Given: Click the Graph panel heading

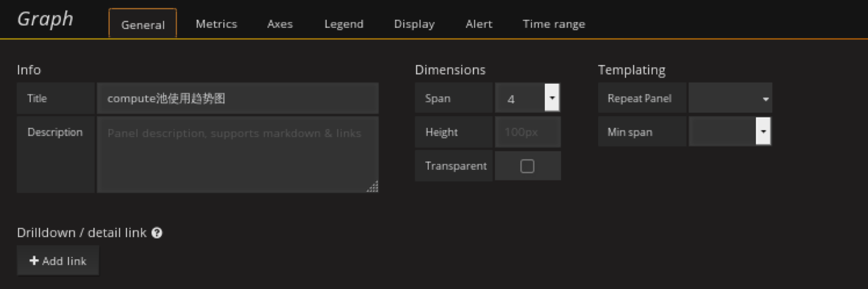Looking at the screenshot, I should point(45,19).
